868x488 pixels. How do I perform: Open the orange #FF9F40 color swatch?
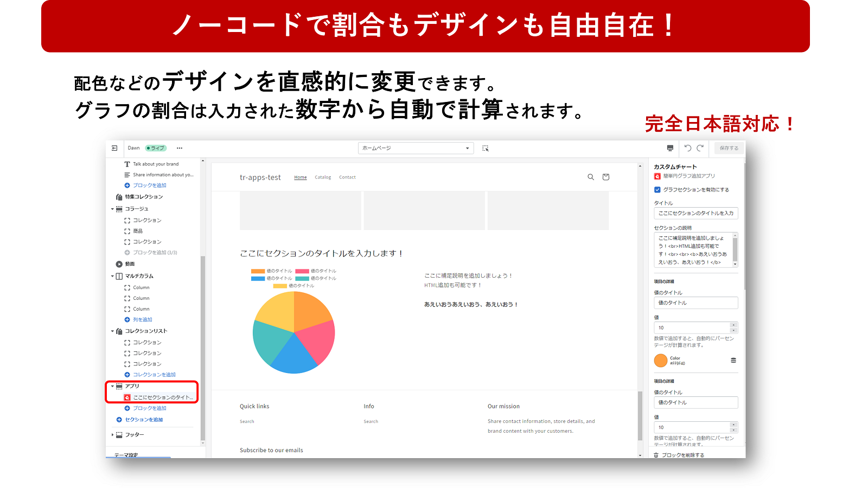(661, 360)
